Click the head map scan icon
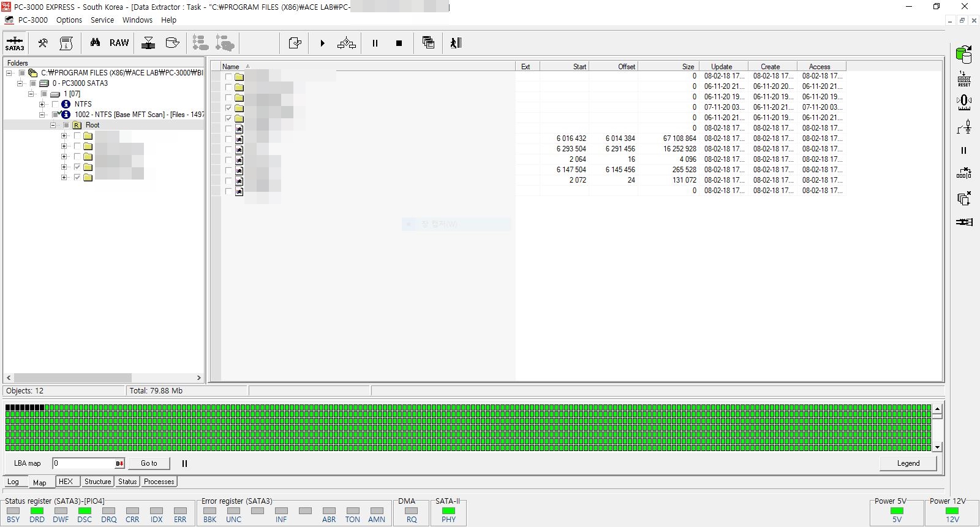 click(x=148, y=43)
